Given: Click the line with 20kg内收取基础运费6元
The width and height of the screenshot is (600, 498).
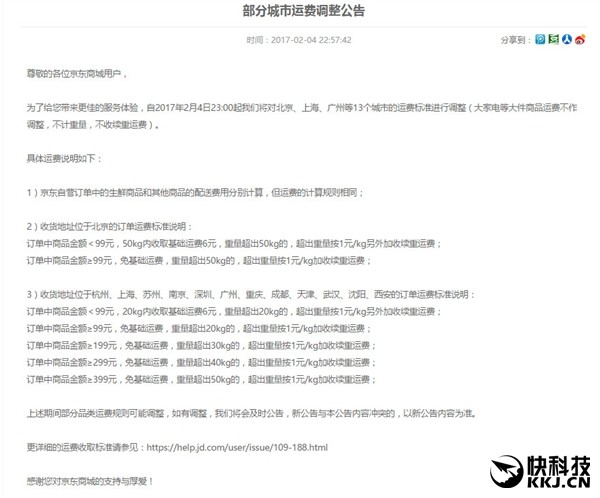Looking at the screenshot, I should tap(234, 312).
